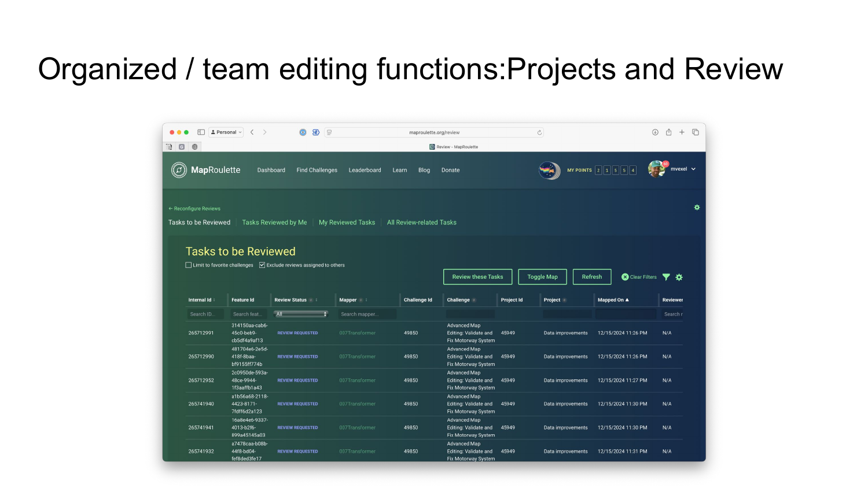The image size is (868, 488).
Task: Switch to Tasks Reviewed by Me tab
Action: (274, 223)
